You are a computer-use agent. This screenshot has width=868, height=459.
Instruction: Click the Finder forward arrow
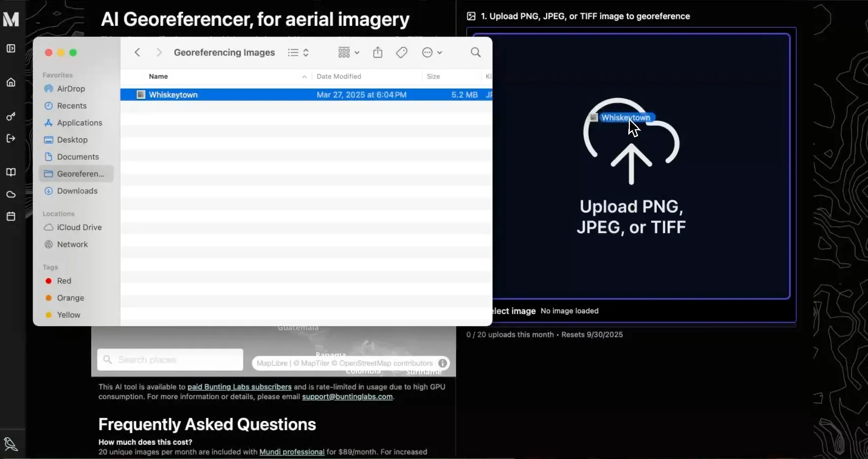pyautogui.click(x=159, y=52)
